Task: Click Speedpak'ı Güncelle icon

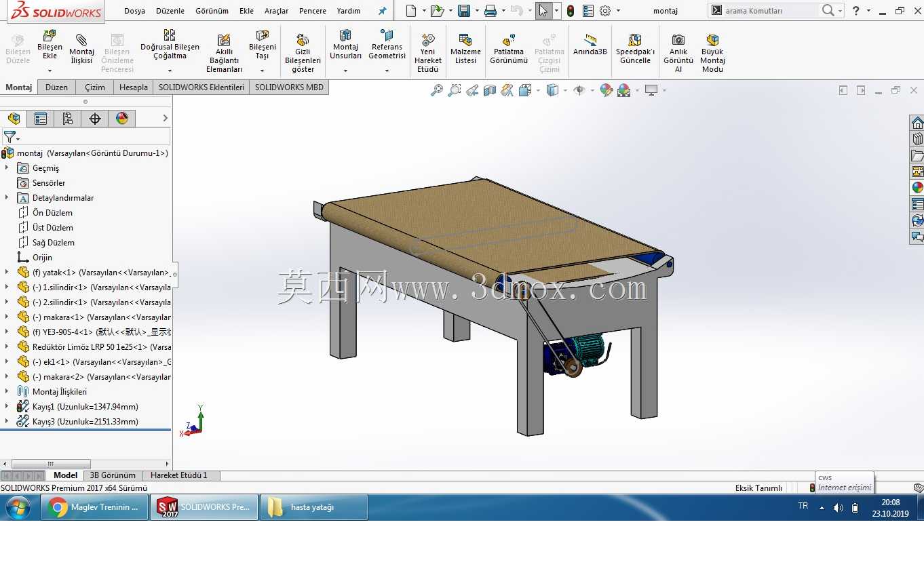Action: pyautogui.click(x=635, y=40)
